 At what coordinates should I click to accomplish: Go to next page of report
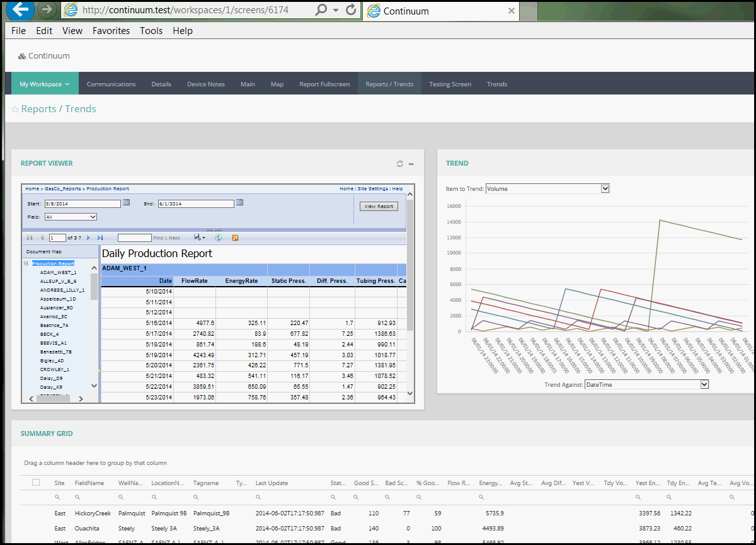pyautogui.click(x=89, y=238)
